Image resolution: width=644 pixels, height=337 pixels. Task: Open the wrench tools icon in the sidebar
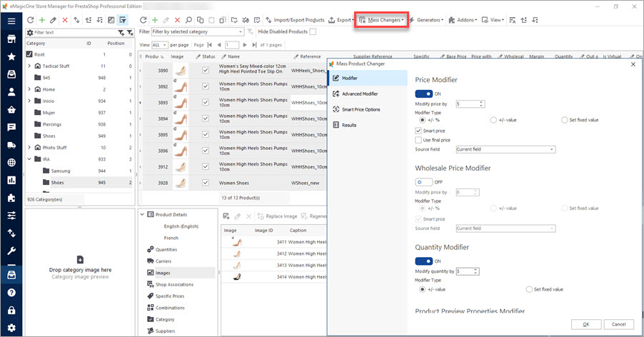(x=11, y=251)
